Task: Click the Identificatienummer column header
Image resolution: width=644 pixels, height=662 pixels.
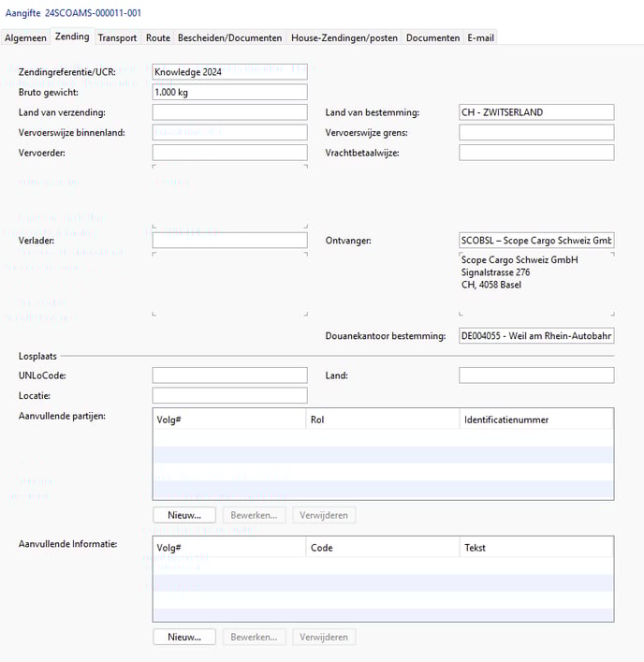Action: click(536, 419)
